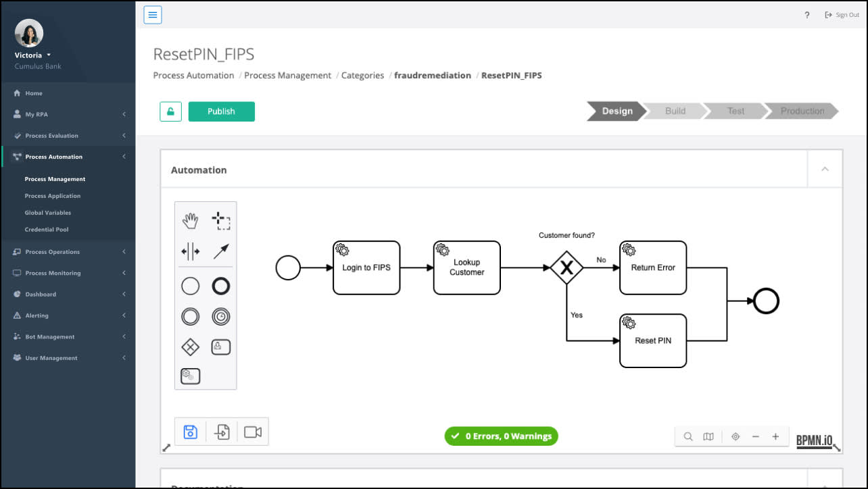Select the lasso selection tool

pyautogui.click(x=220, y=220)
